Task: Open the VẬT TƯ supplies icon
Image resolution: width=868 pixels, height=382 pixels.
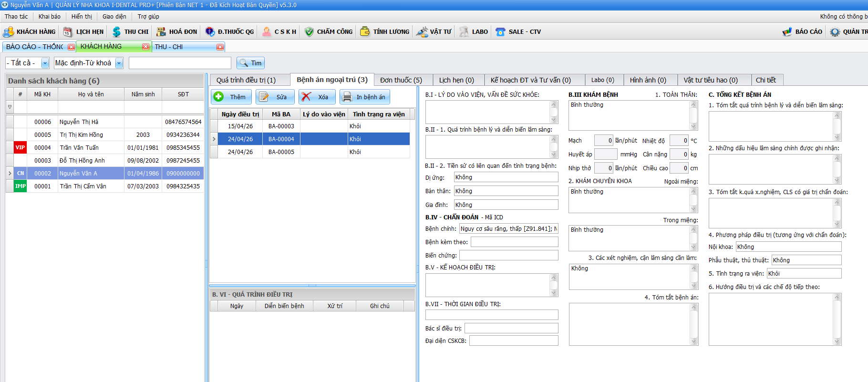Action: click(422, 32)
